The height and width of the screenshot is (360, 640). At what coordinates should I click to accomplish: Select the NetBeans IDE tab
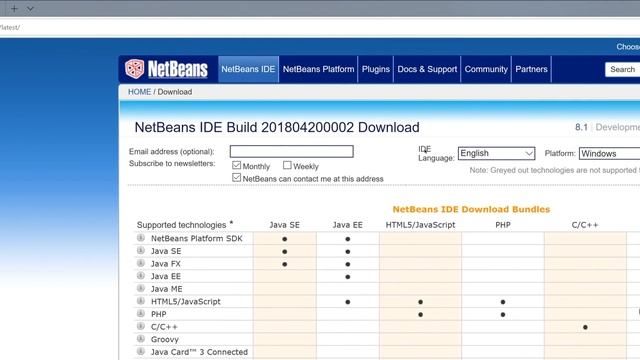248,69
